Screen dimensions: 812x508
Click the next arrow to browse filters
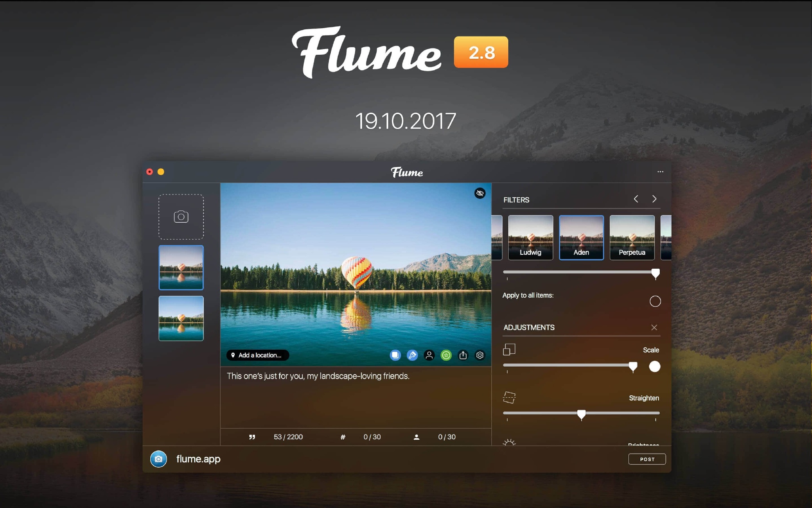pyautogui.click(x=655, y=199)
